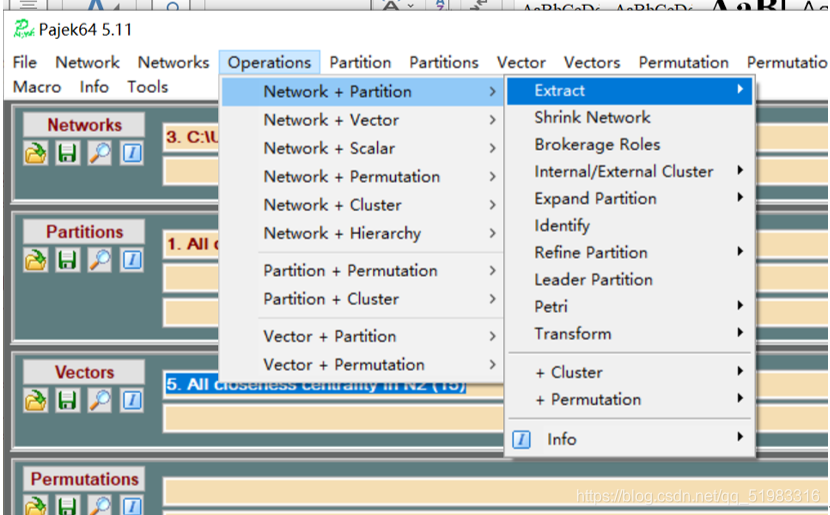Image resolution: width=830 pixels, height=515 pixels.
Task: Open file icon in Partitions panel
Action: tap(36, 260)
